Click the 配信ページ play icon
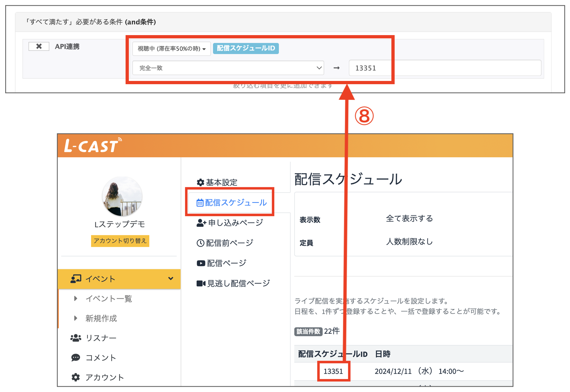Image resolution: width=570 pixels, height=392 pixels. coord(201,263)
